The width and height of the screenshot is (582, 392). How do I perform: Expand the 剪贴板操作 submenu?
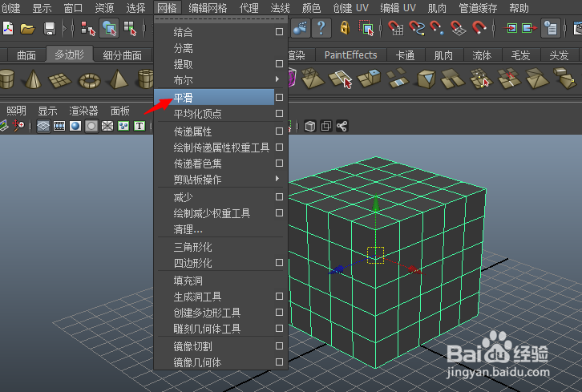[x=277, y=179]
